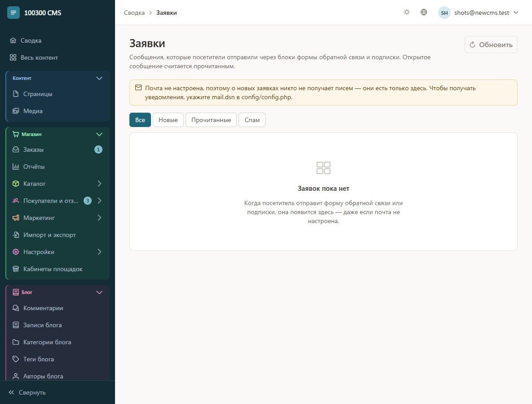Toggle the light/dark theme sun icon
This screenshot has height=404, width=532.
pos(407,13)
